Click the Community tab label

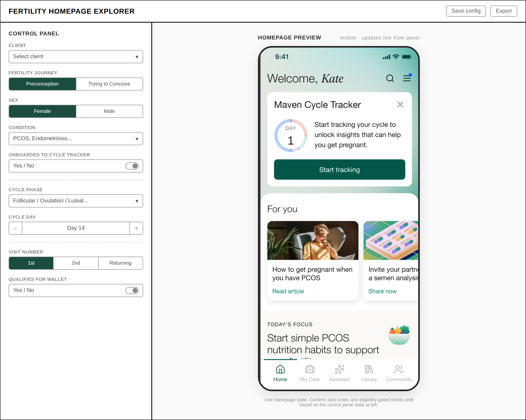click(399, 380)
